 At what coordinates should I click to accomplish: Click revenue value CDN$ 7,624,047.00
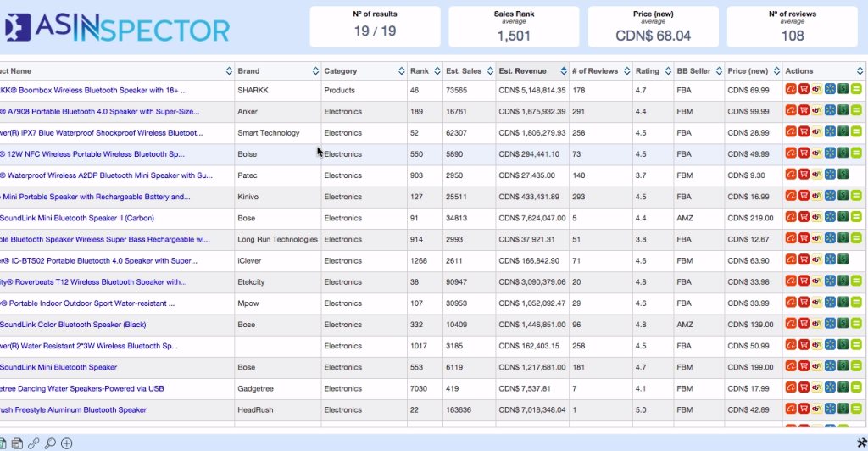(532, 218)
